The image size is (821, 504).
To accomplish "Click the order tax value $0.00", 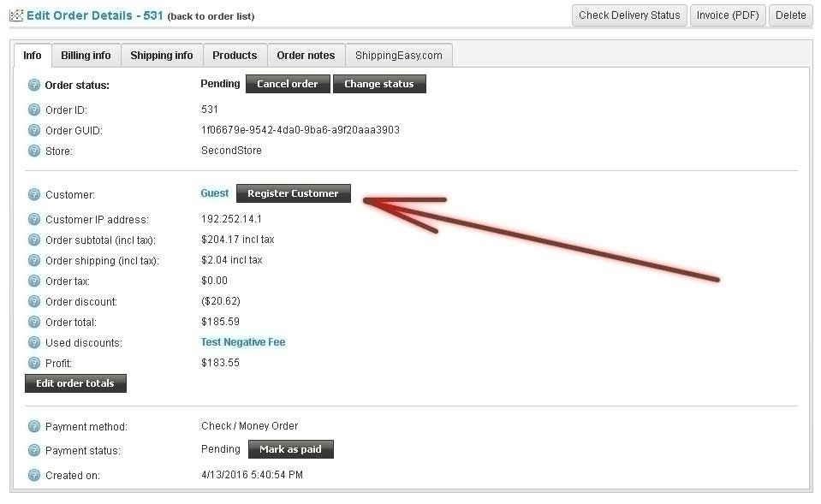I will click(214, 281).
